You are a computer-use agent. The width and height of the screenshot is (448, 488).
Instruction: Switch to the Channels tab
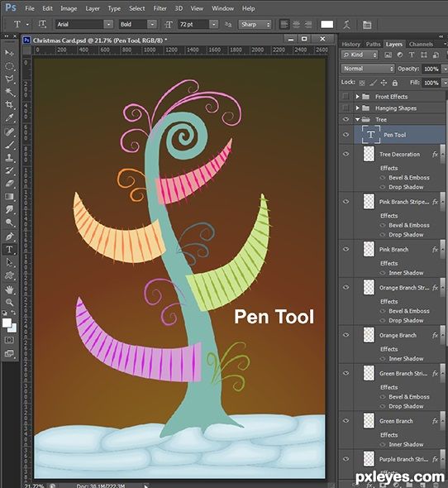point(421,44)
